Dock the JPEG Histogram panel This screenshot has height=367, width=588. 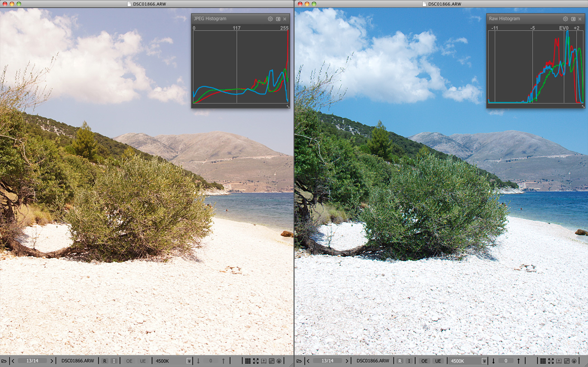click(x=278, y=19)
